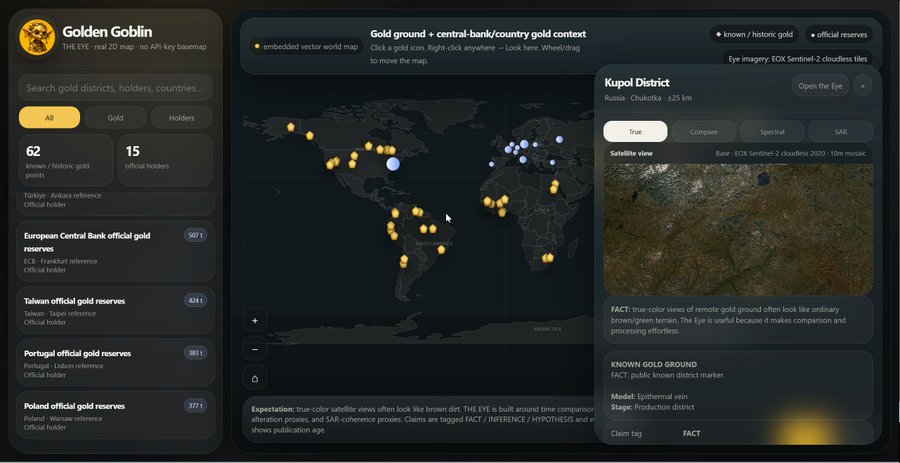
Task: Click the Gold ground + central-bank heading
Action: (478, 34)
